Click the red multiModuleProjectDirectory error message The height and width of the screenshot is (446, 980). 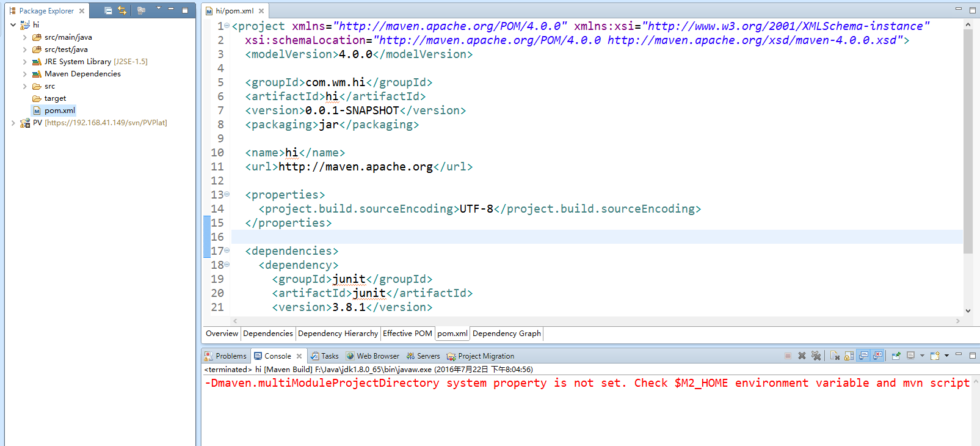(x=587, y=383)
